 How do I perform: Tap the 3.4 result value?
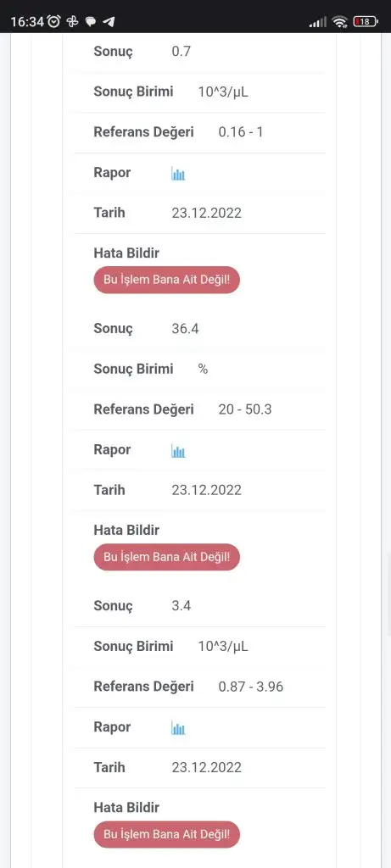182,605
